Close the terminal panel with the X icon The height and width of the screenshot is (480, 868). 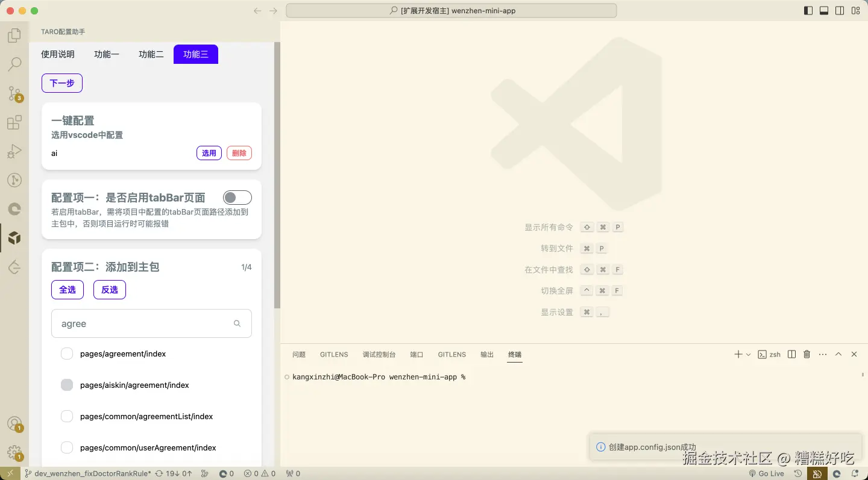coord(854,354)
